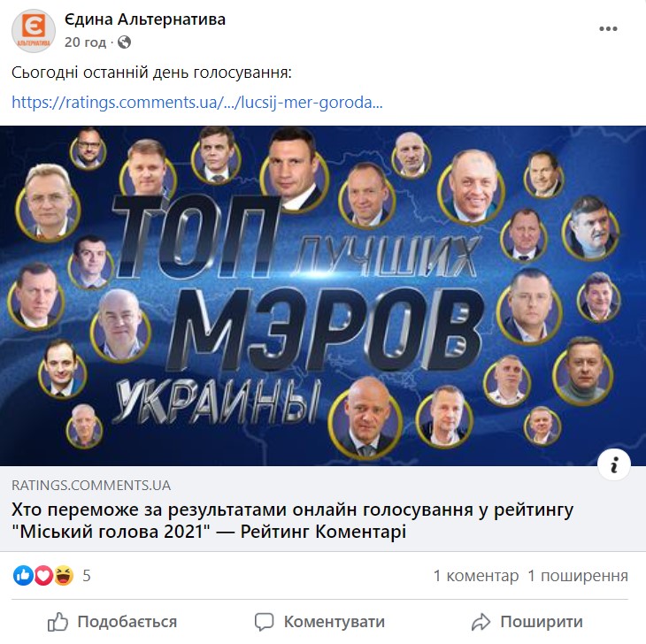Open the "Міський голова 2021" article headline
Viewport: 646px width, 644px height.
pos(293,520)
